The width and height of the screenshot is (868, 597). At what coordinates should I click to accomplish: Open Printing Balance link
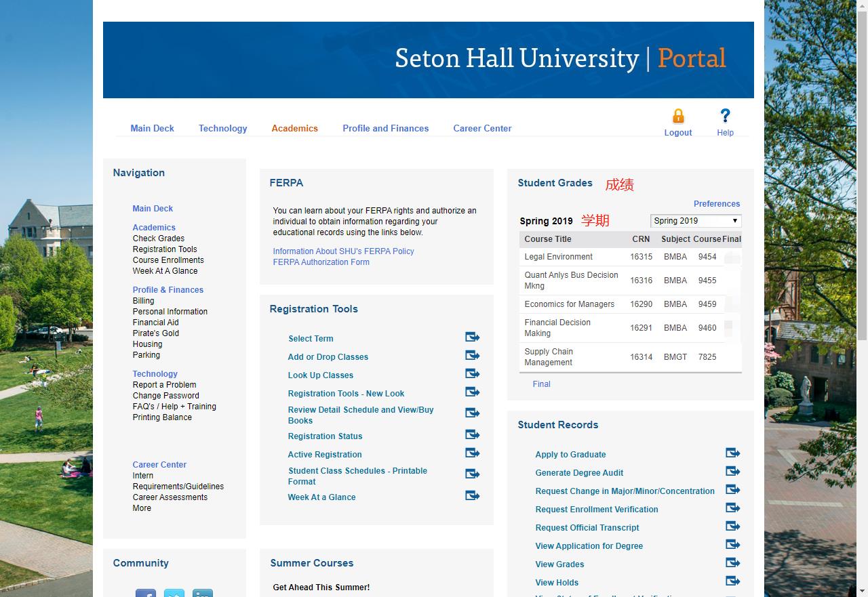tap(162, 417)
